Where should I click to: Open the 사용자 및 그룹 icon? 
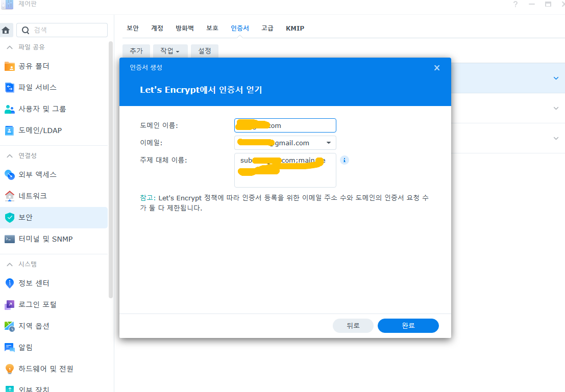(9, 109)
